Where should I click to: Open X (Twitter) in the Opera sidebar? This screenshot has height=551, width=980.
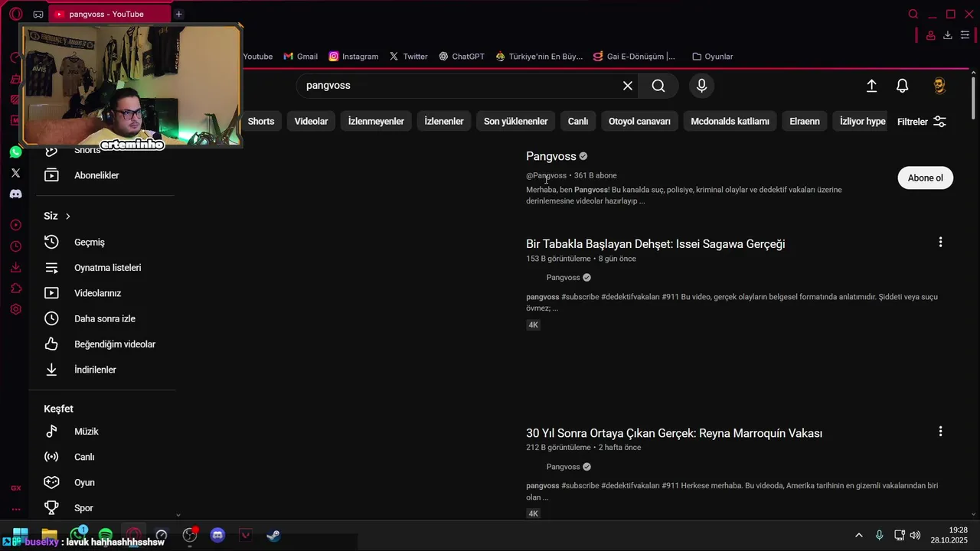pyautogui.click(x=15, y=173)
